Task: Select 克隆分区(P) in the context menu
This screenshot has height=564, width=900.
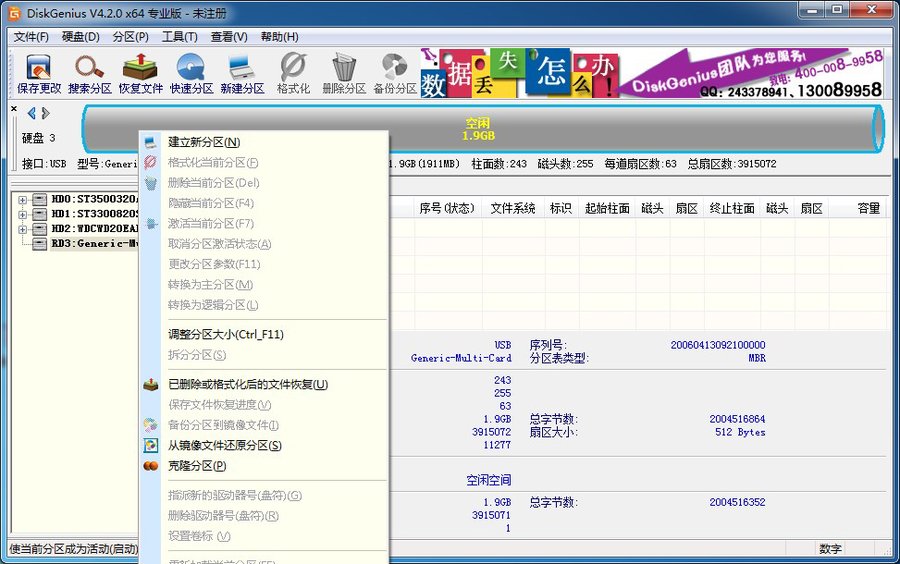Action: (197, 466)
